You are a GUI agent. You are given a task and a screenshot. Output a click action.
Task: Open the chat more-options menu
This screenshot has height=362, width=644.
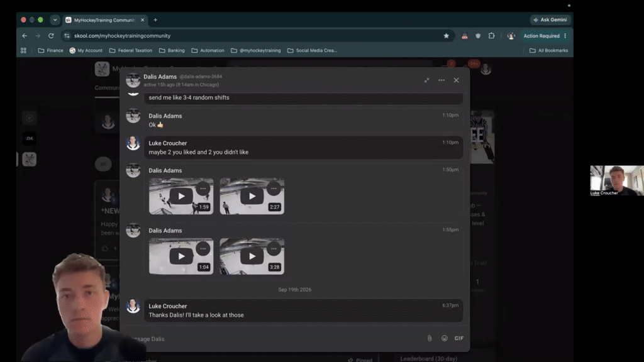[x=441, y=80]
